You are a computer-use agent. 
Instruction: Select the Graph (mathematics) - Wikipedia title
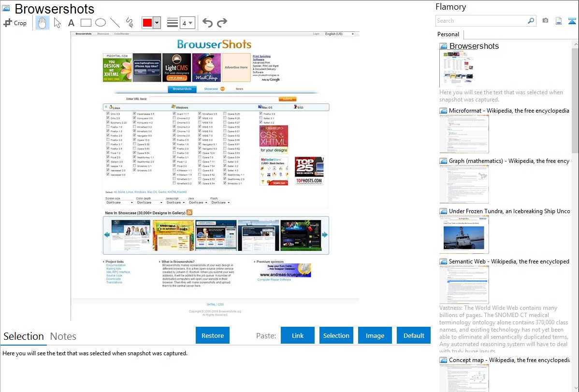point(509,161)
